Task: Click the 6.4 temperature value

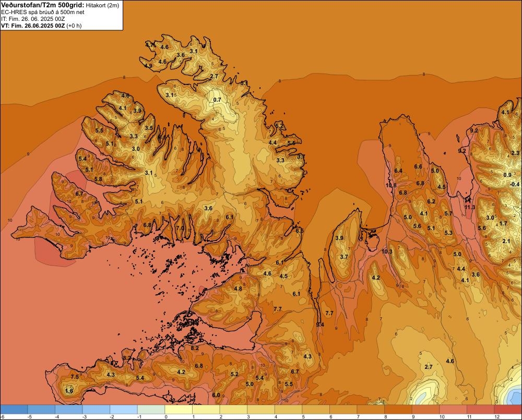Action: pyautogui.click(x=398, y=171)
